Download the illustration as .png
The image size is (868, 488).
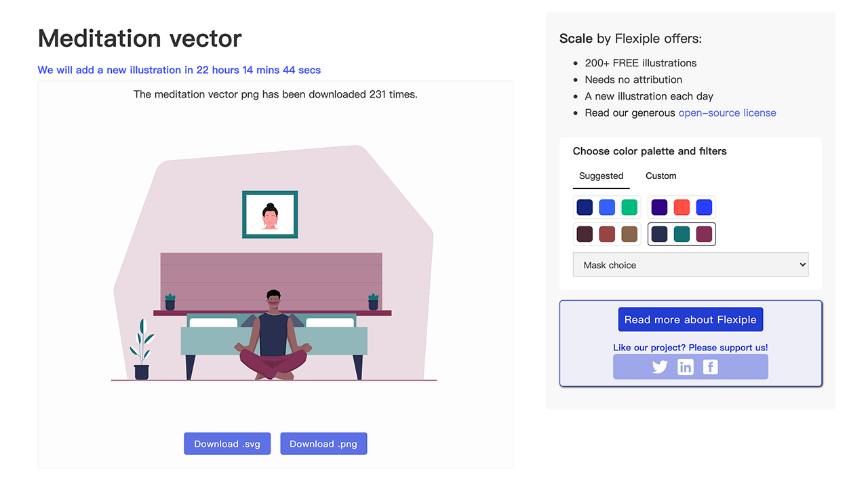tap(323, 444)
